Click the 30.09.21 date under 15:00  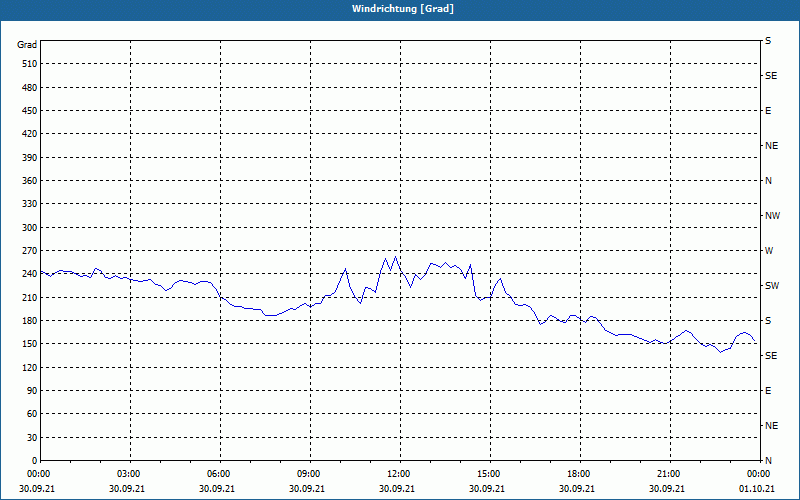(x=487, y=489)
